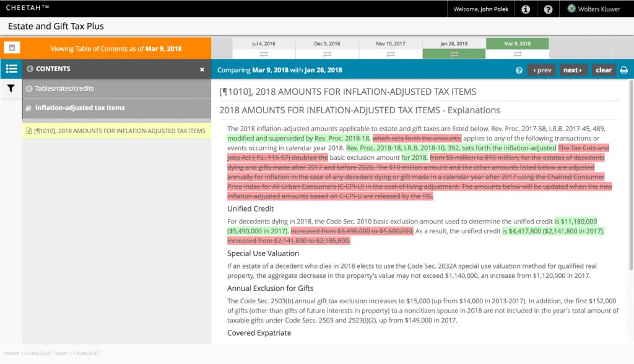This screenshot has height=364, width=634.
Task: Select the Nov 10, 2017 version
Action: coord(391,44)
